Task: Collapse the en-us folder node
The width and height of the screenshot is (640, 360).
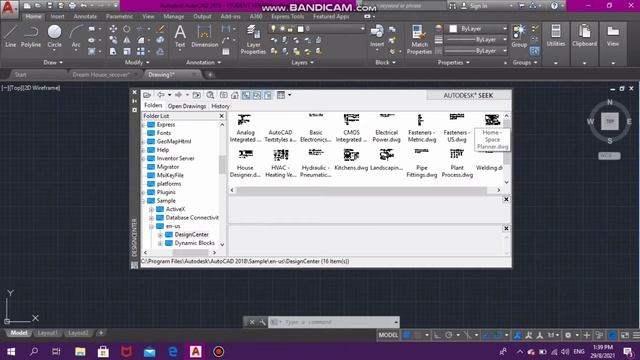Action: pos(151,226)
